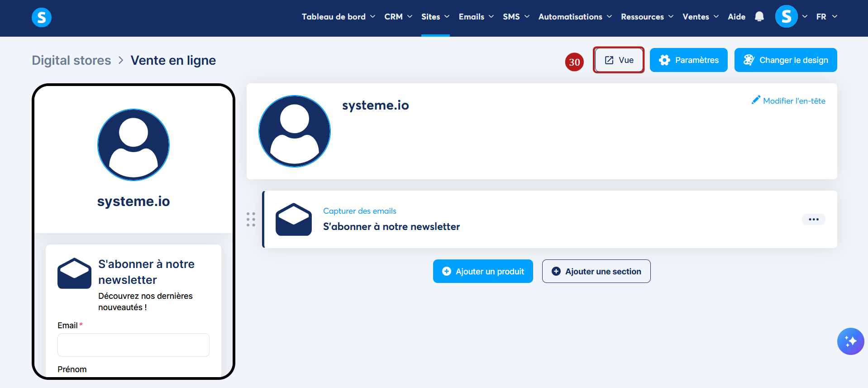This screenshot has width=868, height=388.
Task: Click the systeme.io title in header card
Action: [376, 105]
